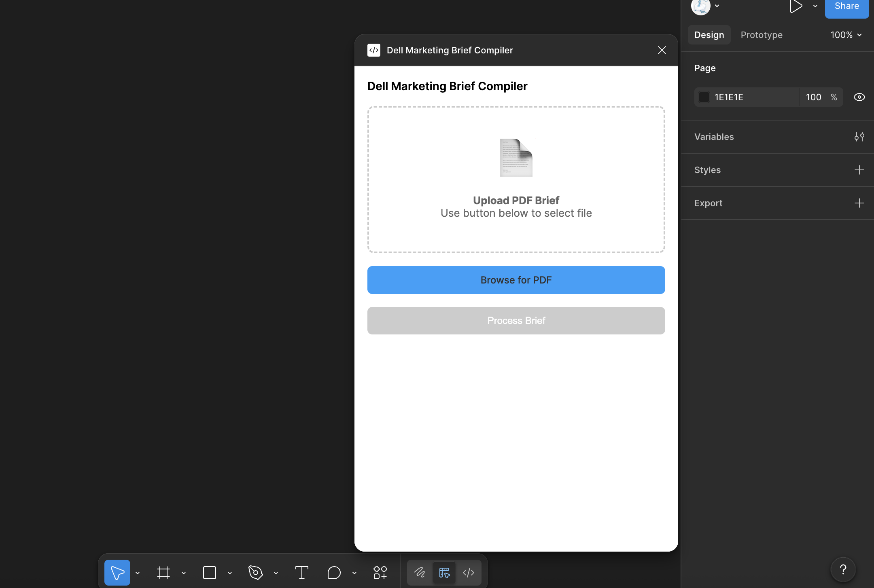
Task: Open Pen tool options dropdown
Action: [276, 573]
